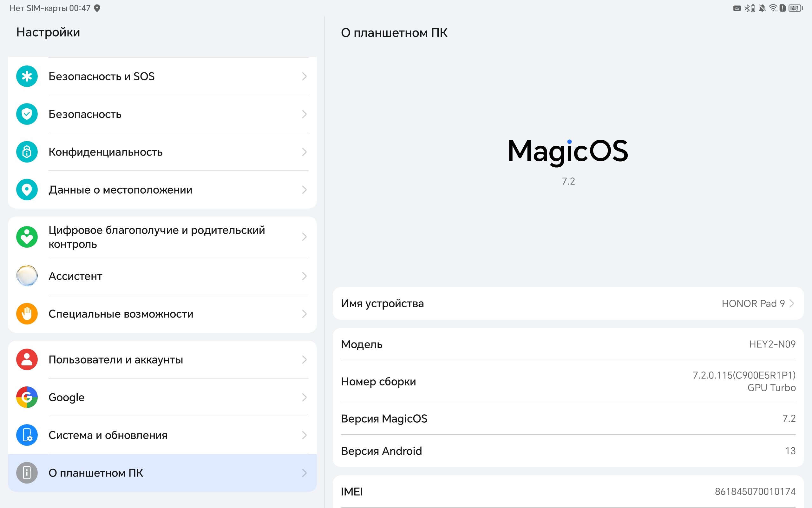Expand chevron on Специальные возможности row
Viewport: 812px width, 508px height.
(x=304, y=314)
